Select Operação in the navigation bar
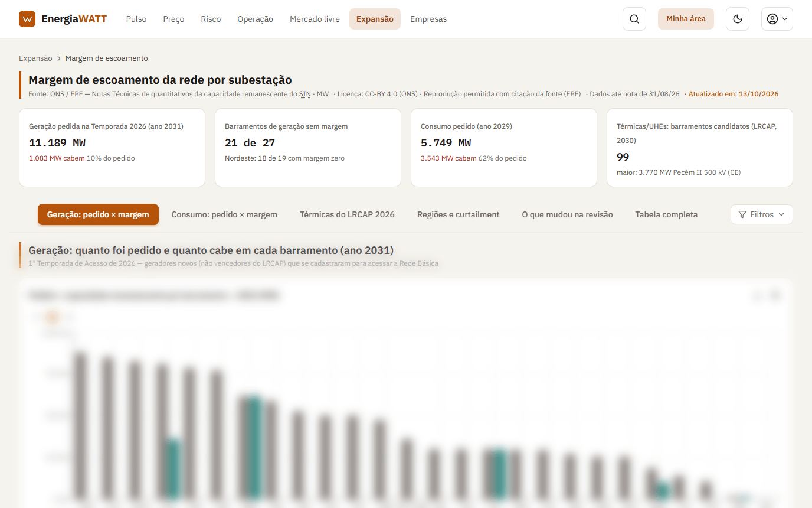 click(x=256, y=19)
